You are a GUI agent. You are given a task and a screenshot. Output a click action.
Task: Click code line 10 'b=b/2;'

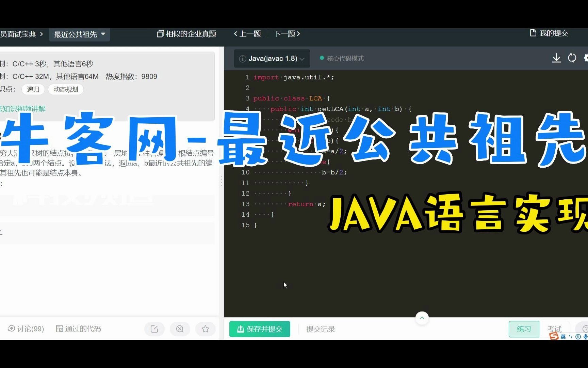[x=334, y=172]
